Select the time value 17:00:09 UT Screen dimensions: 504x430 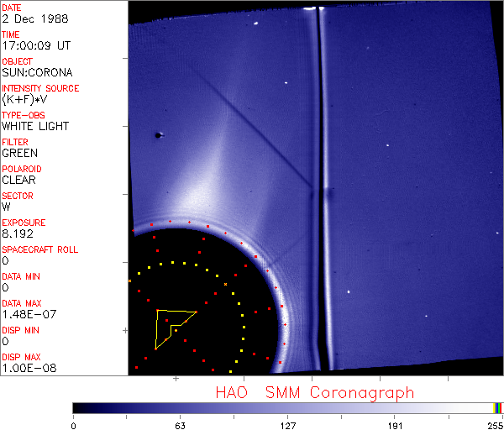36,45
